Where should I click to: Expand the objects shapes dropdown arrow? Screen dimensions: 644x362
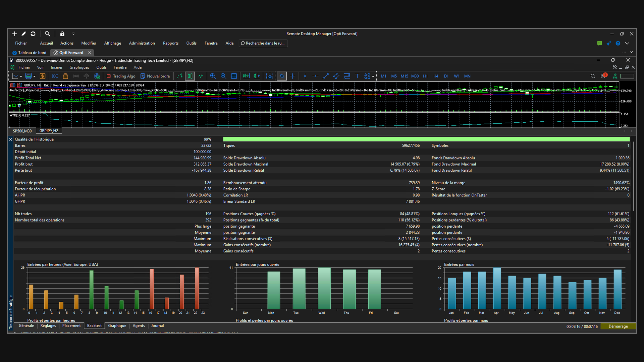coord(373,76)
